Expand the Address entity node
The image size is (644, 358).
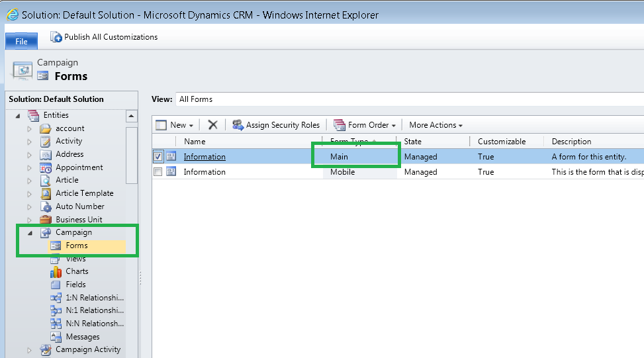pyautogui.click(x=29, y=155)
